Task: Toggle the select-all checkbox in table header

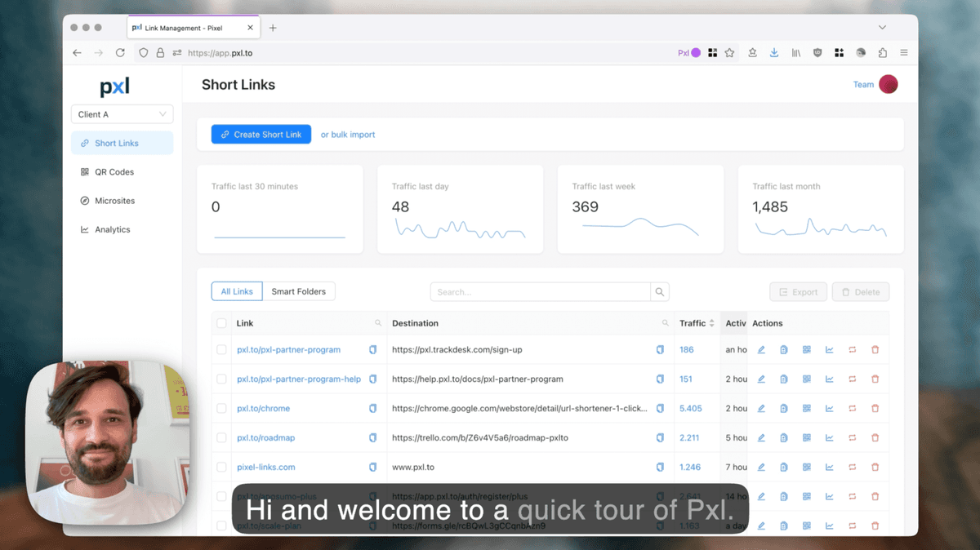Action: [x=220, y=323]
